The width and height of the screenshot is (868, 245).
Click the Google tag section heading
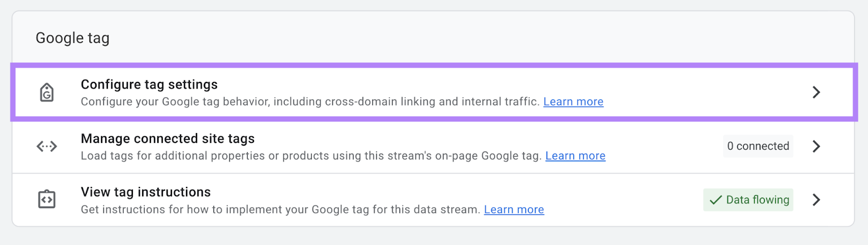(x=73, y=38)
